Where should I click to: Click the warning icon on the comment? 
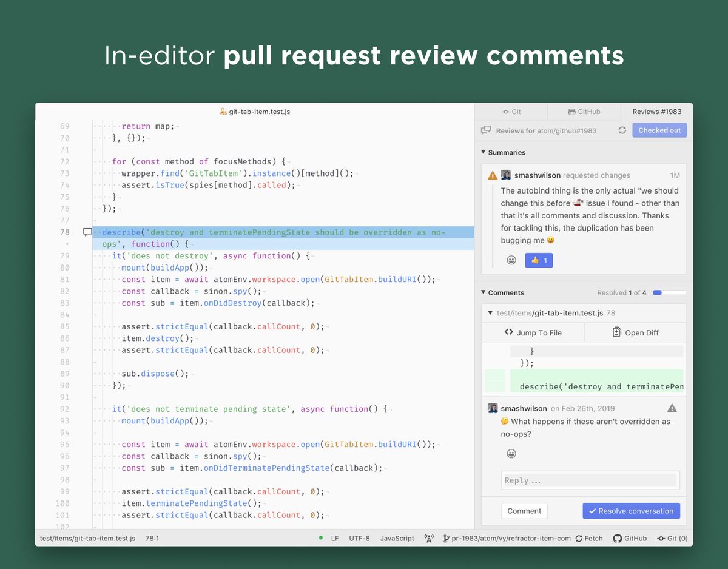click(x=672, y=408)
